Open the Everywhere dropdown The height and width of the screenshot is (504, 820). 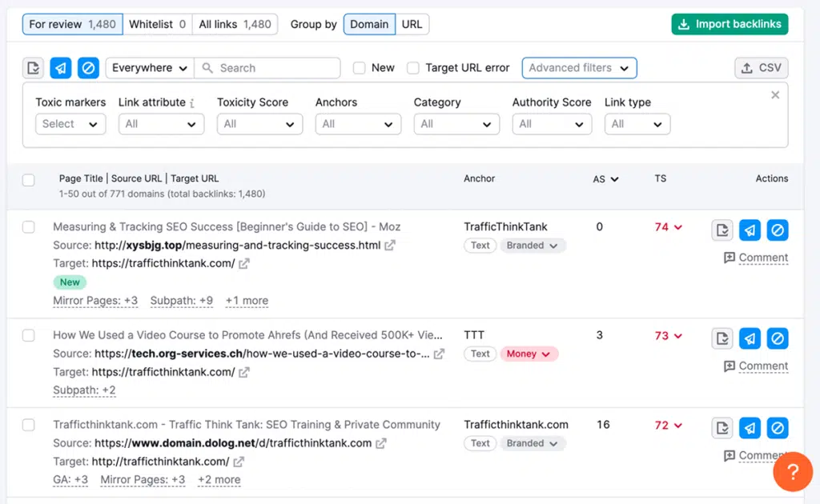coord(149,68)
